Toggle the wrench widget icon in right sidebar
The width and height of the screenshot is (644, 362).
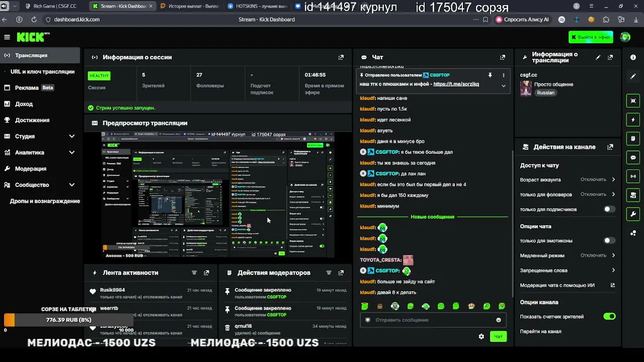[x=633, y=214]
